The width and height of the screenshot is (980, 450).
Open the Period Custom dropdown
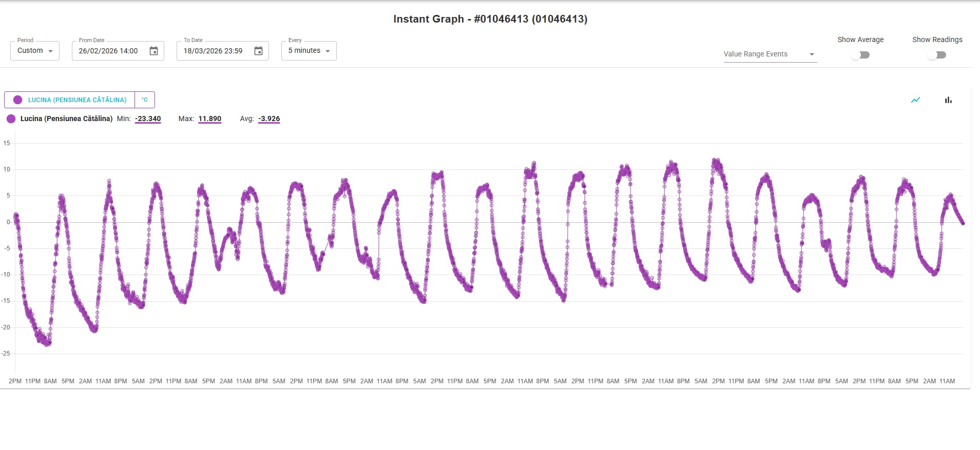point(35,51)
